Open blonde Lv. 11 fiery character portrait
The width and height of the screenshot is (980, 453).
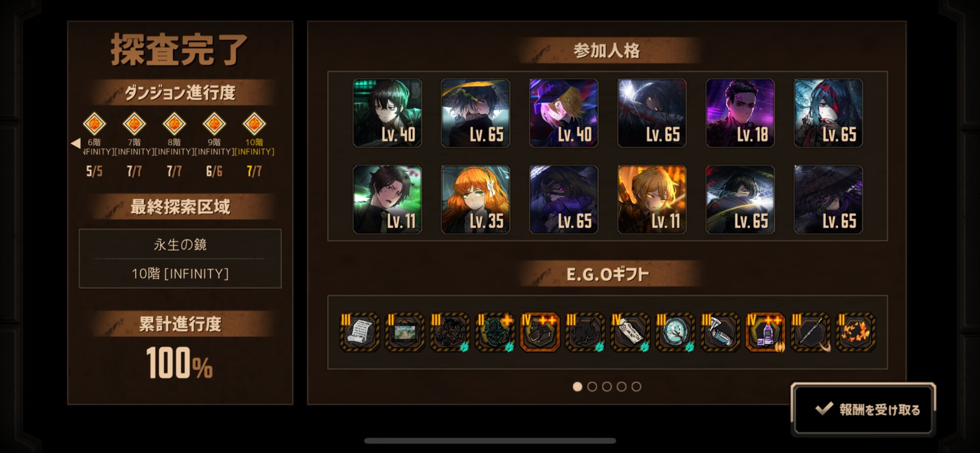652,200
